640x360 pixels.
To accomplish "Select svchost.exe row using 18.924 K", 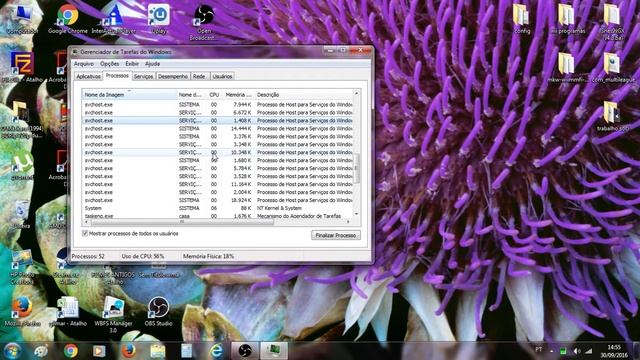I will point(217,200).
